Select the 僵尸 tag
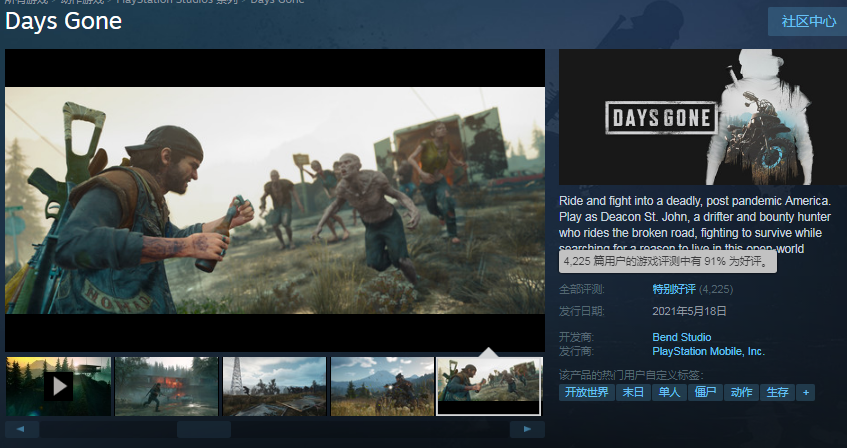Screen dimensions: 847x448 coord(705,392)
